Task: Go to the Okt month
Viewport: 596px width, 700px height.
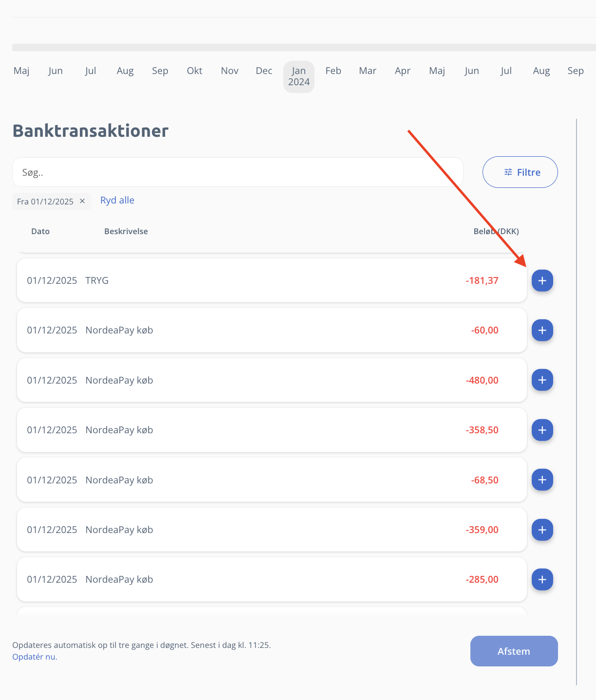Action: [194, 71]
